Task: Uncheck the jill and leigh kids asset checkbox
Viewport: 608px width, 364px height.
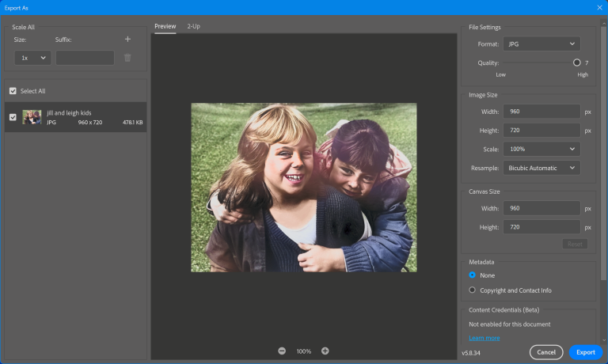Action: 13,117
